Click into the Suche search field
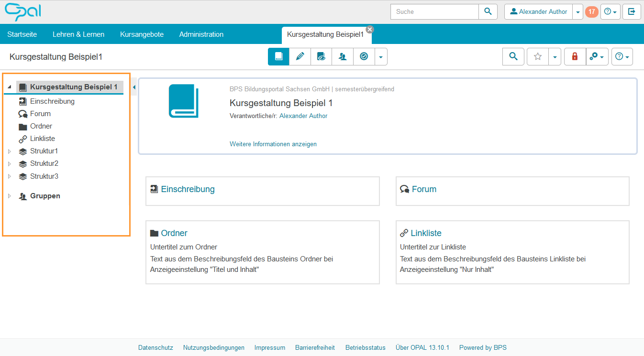Viewport: 644px width, 356px height. [x=434, y=11]
